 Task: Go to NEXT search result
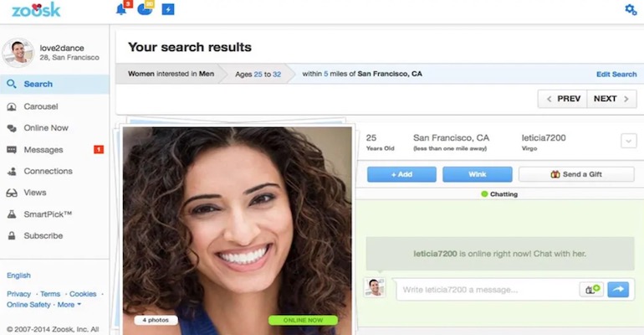click(611, 99)
